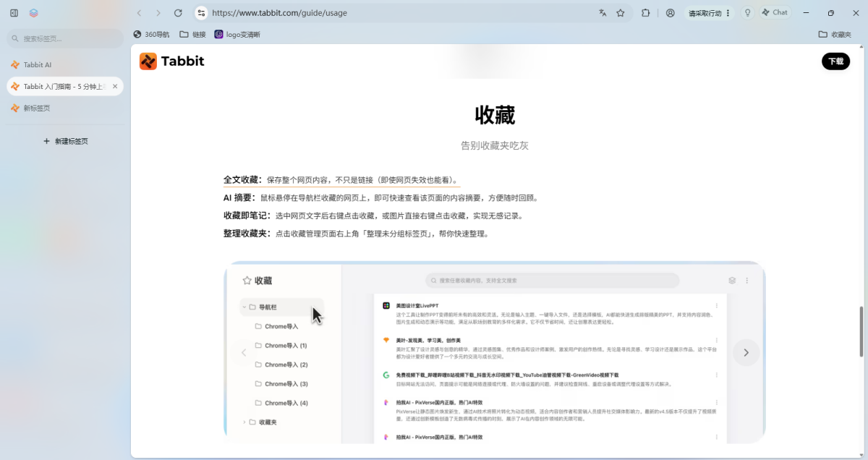Select the Chrome导入 (1) folder

281,346
